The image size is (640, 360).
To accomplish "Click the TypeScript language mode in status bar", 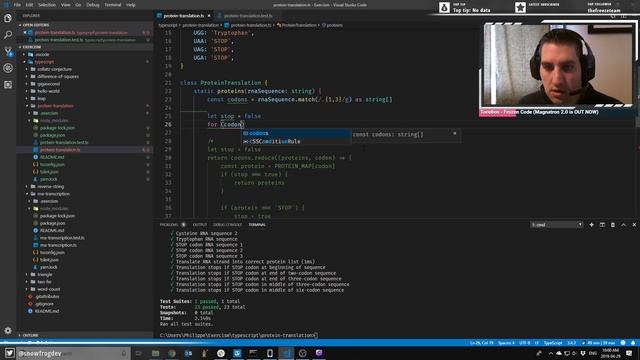I will [553, 343].
